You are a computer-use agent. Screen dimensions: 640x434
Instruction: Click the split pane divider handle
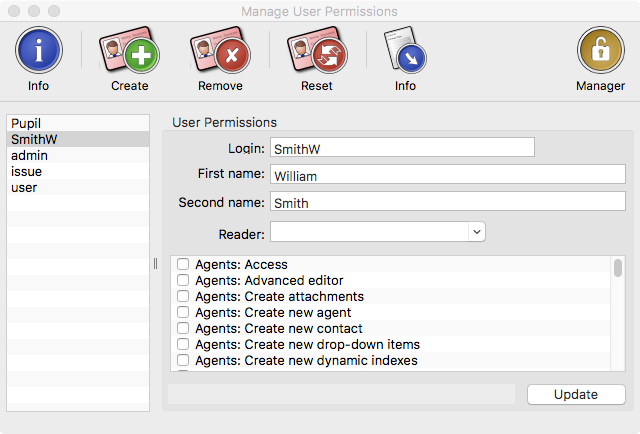(156, 264)
